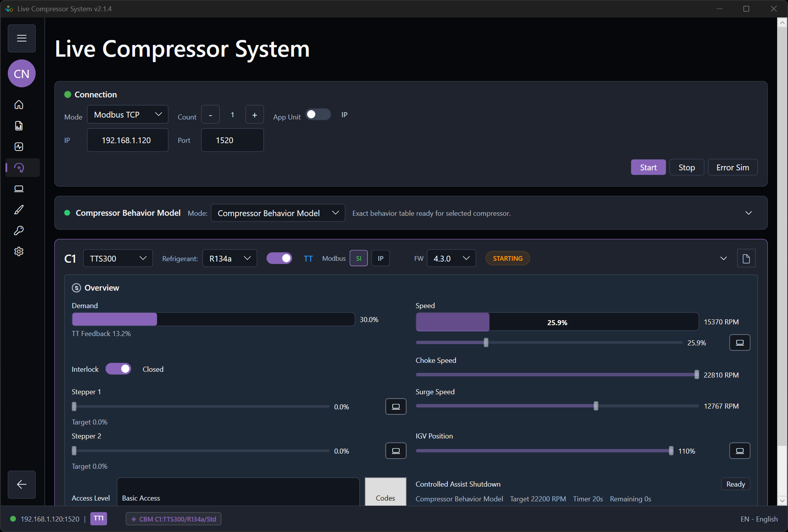Click the C1 document file icon
The height and width of the screenshot is (532, 788).
[746, 258]
